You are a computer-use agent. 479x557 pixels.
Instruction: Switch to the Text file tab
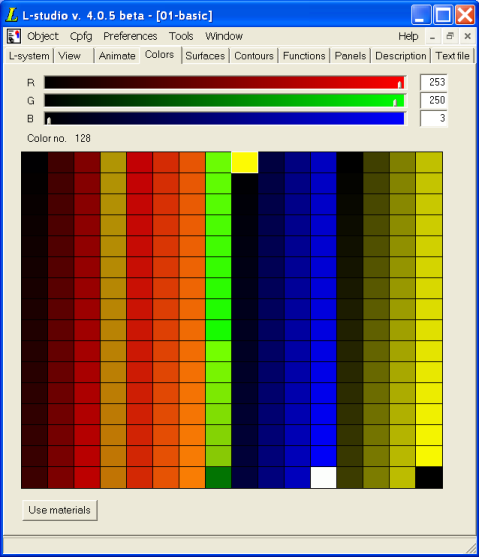[452, 56]
